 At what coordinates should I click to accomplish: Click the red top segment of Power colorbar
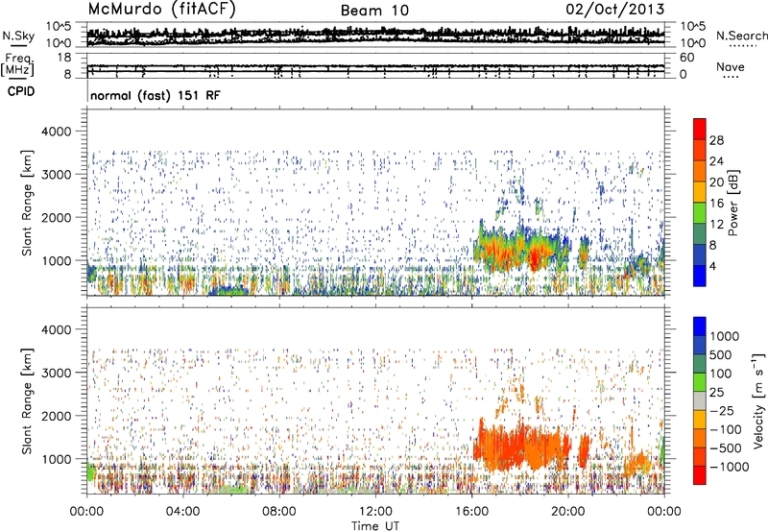coord(700,129)
